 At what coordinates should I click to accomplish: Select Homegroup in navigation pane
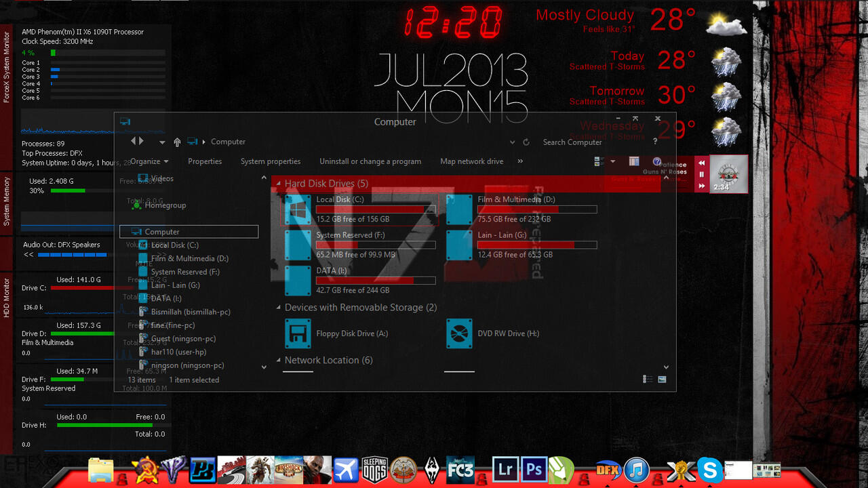tap(159, 205)
